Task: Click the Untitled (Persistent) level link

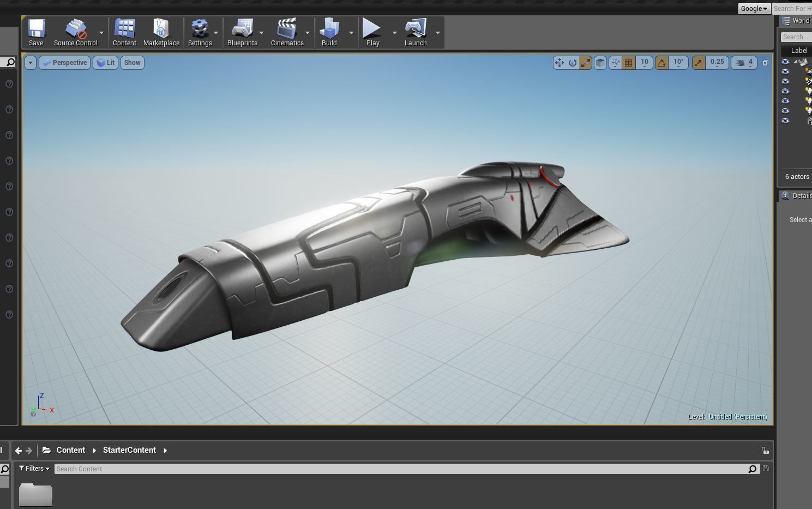Action: 738,417
